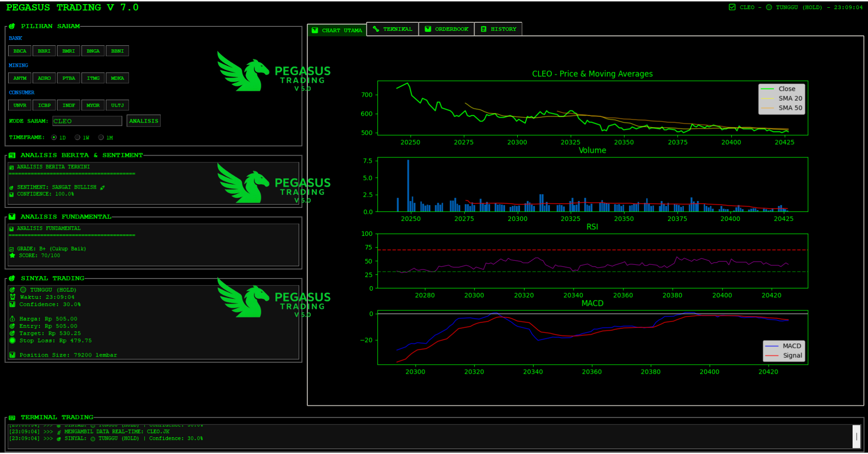868x454 pixels.
Task: Pick the BBCA bank stock button
Action: click(20, 51)
